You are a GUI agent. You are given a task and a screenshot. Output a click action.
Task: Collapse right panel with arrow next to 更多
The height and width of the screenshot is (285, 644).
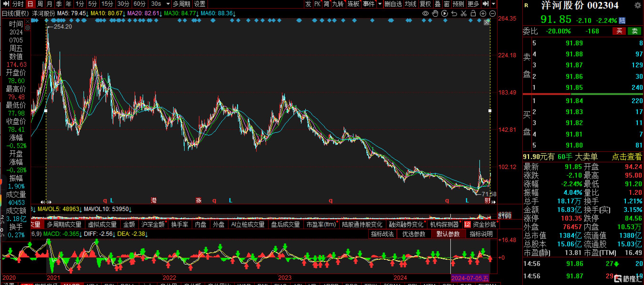pos(485,4)
